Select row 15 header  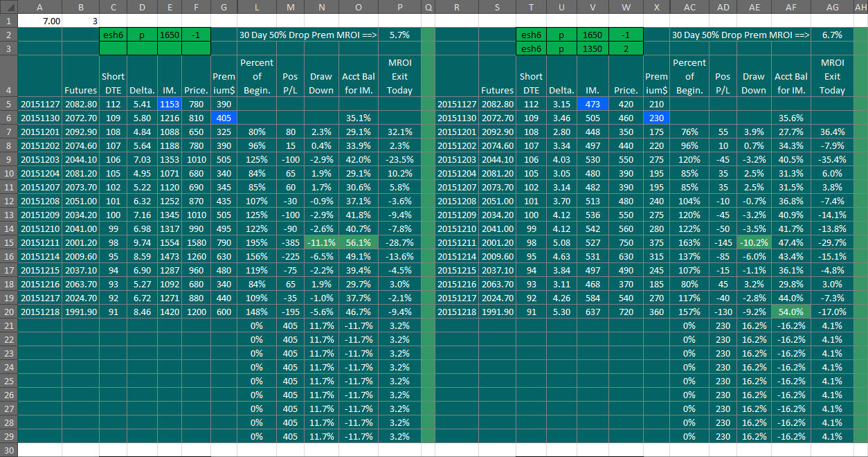(x=8, y=242)
